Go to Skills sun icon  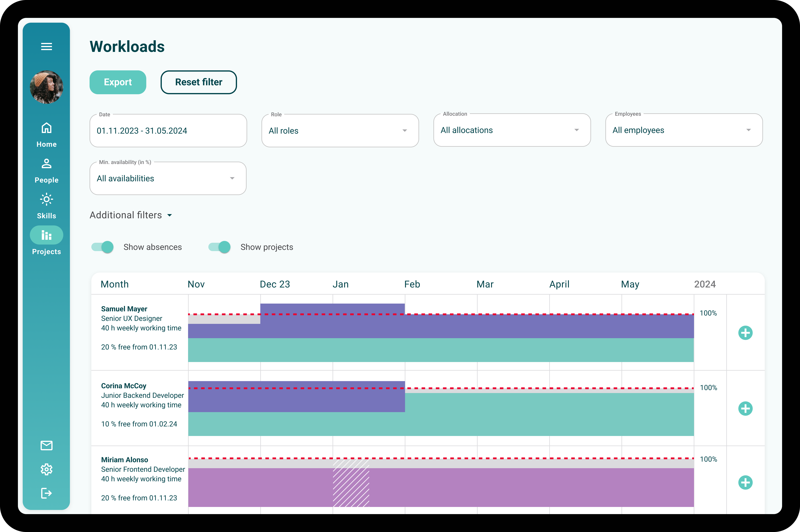47,200
